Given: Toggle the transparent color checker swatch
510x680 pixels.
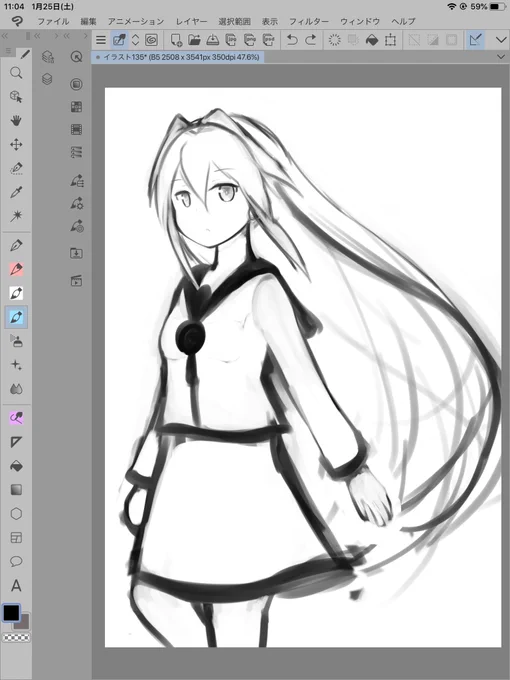Looking at the screenshot, I should point(16,638).
